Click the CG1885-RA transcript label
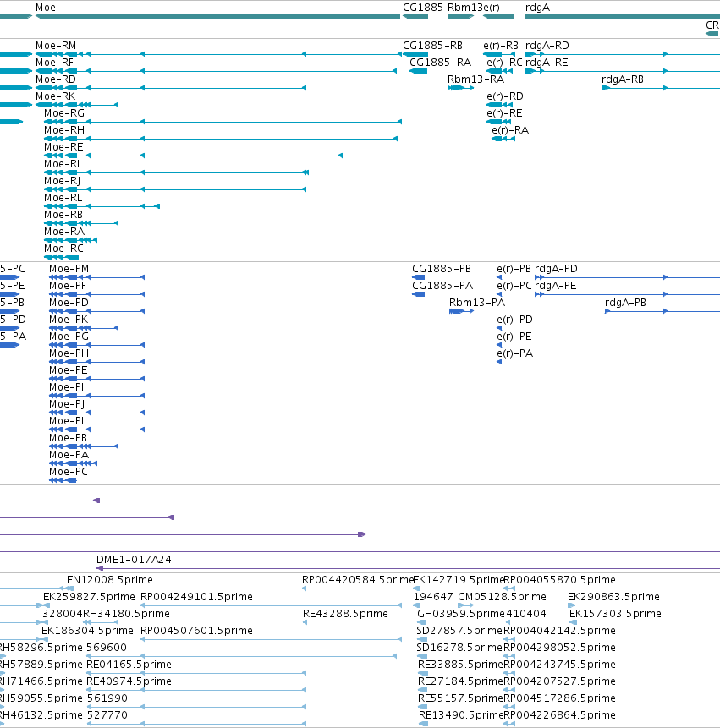This screenshot has height=728, width=720. tap(440, 63)
